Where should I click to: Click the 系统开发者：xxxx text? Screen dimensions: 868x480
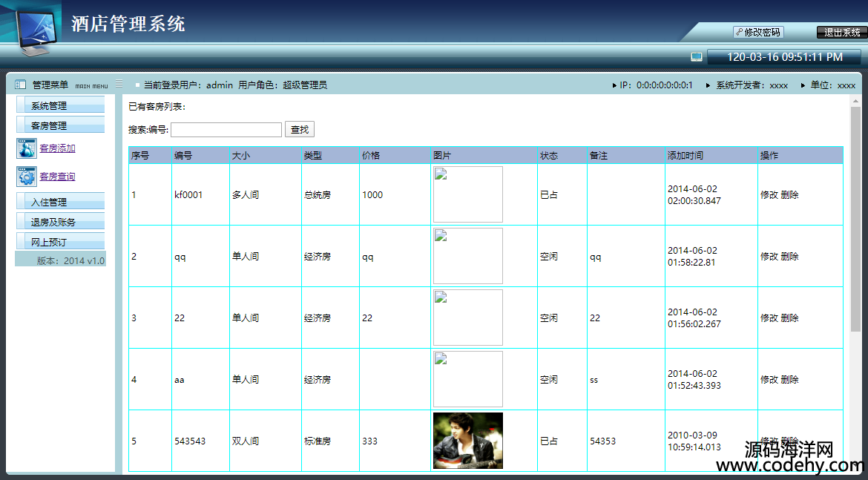[752, 85]
